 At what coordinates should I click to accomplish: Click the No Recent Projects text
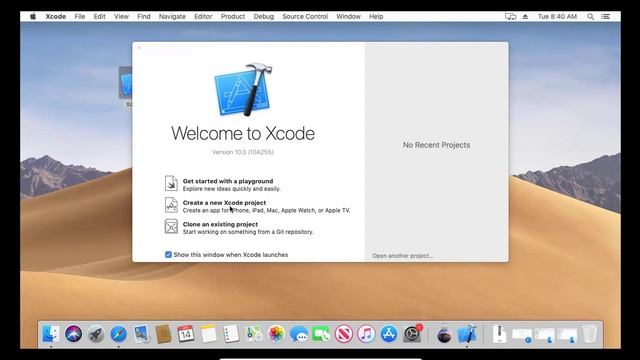[x=436, y=145]
